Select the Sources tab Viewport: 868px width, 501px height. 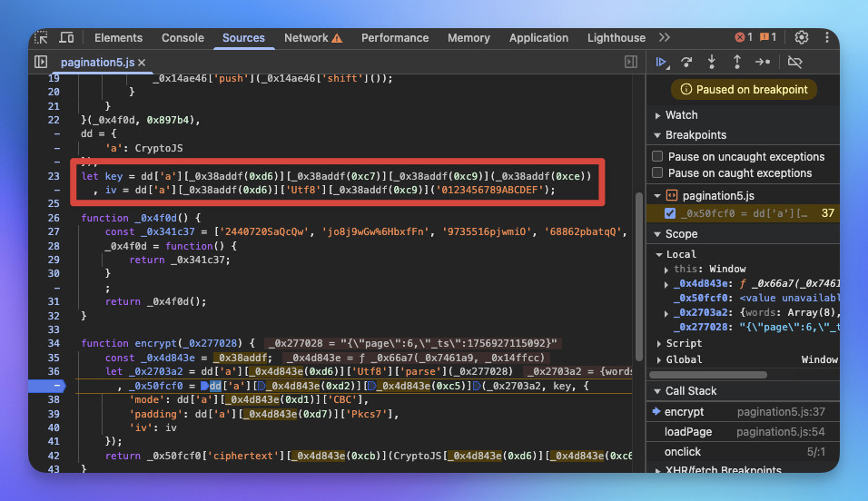243,37
